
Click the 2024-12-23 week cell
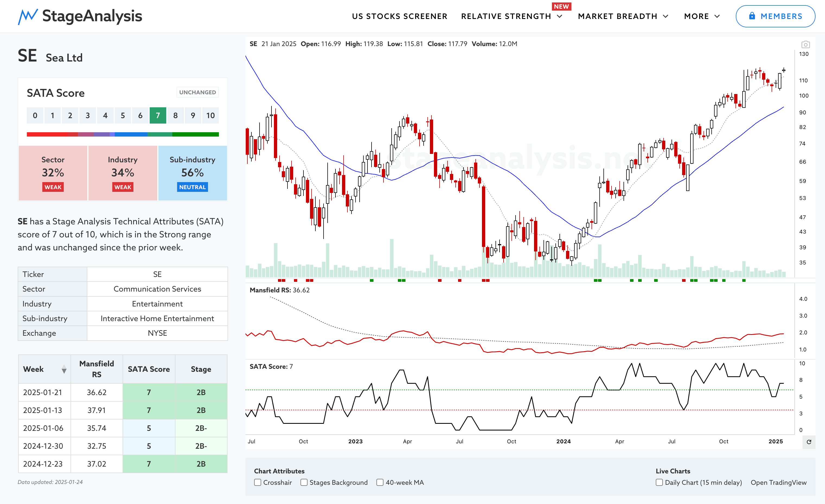point(44,464)
